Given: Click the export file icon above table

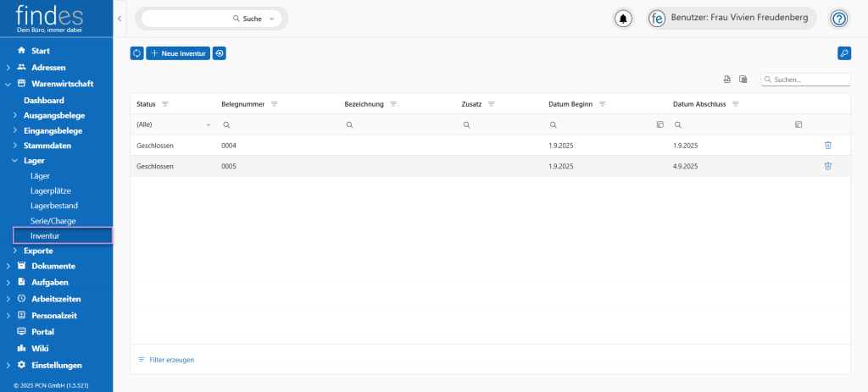Looking at the screenshot, I should pos(726,80).
